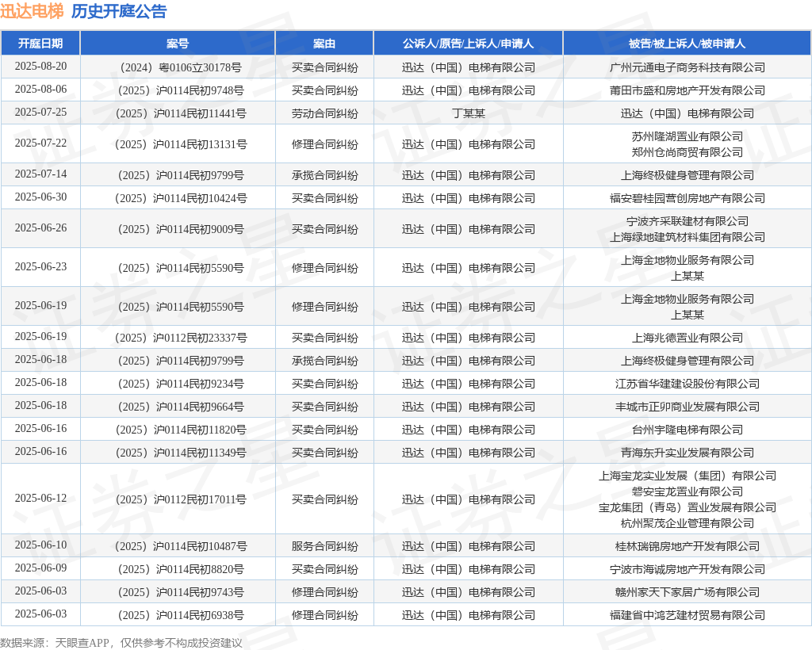Select the 开庭日期 column header
Viewport: 812px width, 650px height.
click(x=40, y=44)
